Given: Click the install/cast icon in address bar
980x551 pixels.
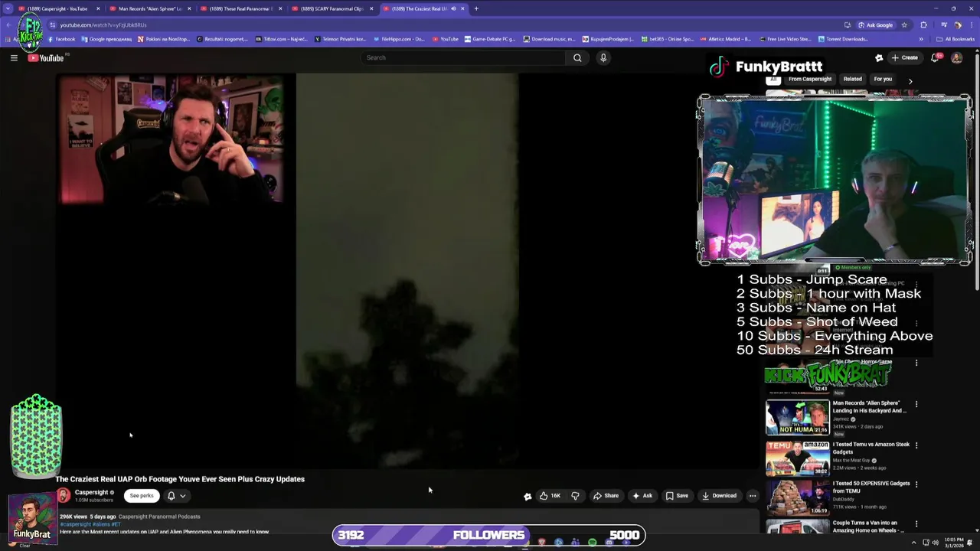Looking at the screenshot, I should click(x=847, y=24).
